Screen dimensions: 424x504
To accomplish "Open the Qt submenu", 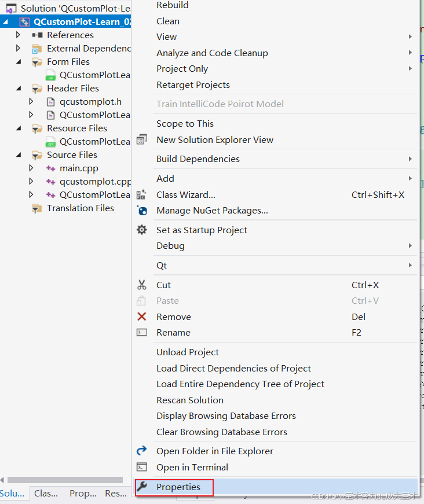I will coord(276,266).
